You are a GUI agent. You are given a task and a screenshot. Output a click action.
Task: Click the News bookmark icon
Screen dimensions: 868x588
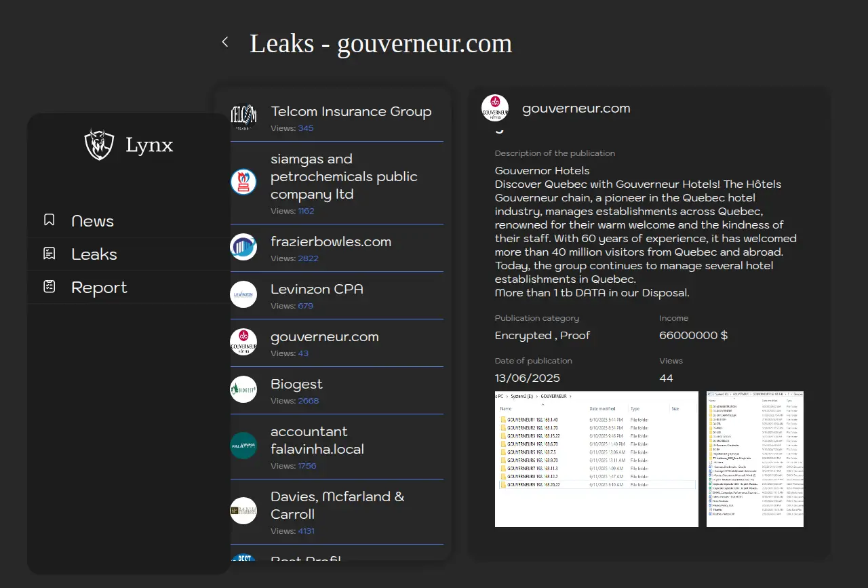point(49,220)
